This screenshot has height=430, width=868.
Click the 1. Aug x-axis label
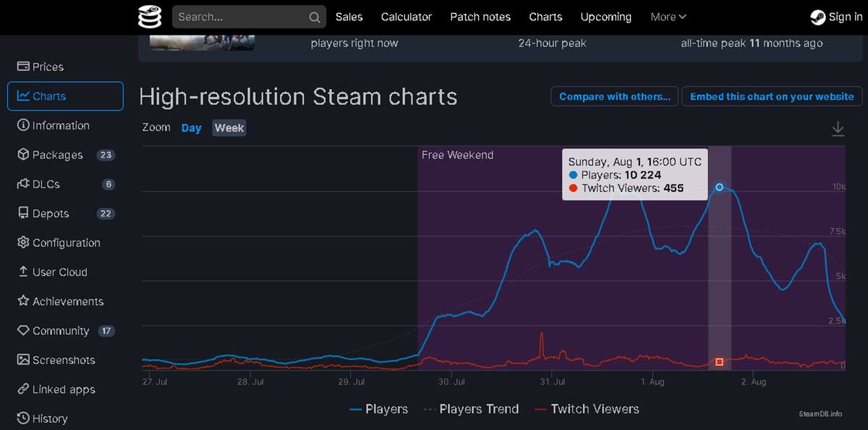(x=652, y=381)
